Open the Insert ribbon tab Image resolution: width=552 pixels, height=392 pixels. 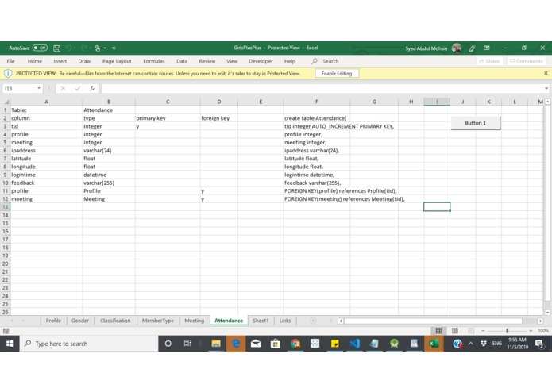(60, 61)
